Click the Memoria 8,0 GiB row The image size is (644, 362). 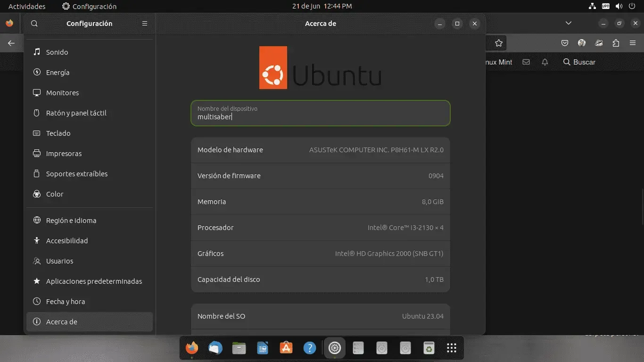coord(321,202)
